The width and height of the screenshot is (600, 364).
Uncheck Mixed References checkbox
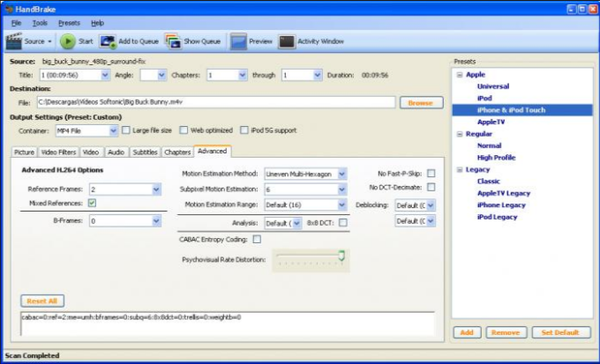click(x=92, y=203)
